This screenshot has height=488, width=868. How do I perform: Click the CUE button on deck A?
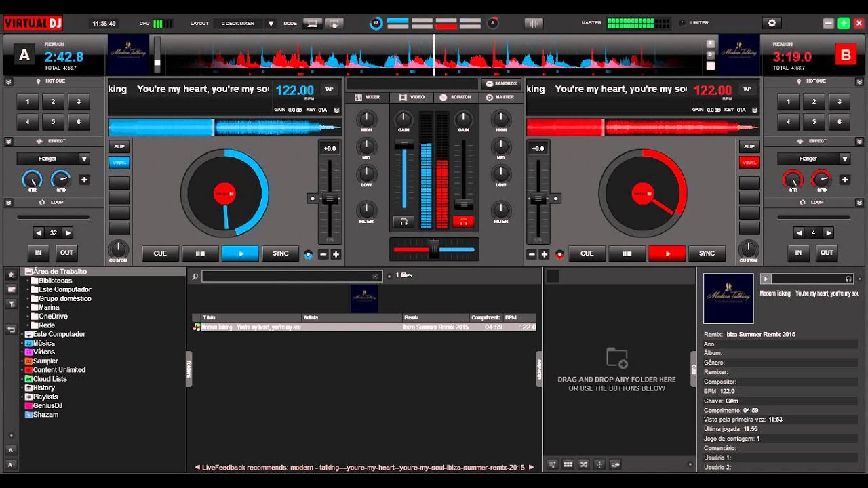160,253
